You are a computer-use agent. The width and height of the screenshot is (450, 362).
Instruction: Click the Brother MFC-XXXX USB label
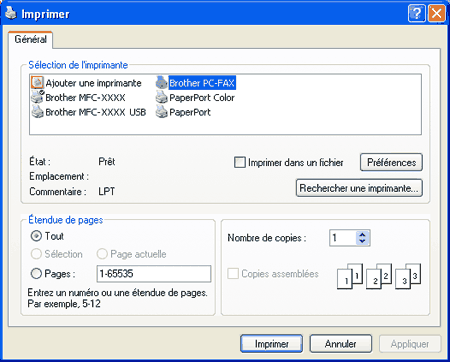[x=96, y=112]
